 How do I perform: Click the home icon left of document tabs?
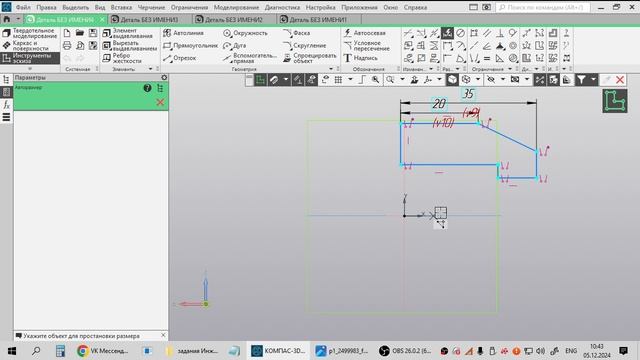[x=7, y=19]
